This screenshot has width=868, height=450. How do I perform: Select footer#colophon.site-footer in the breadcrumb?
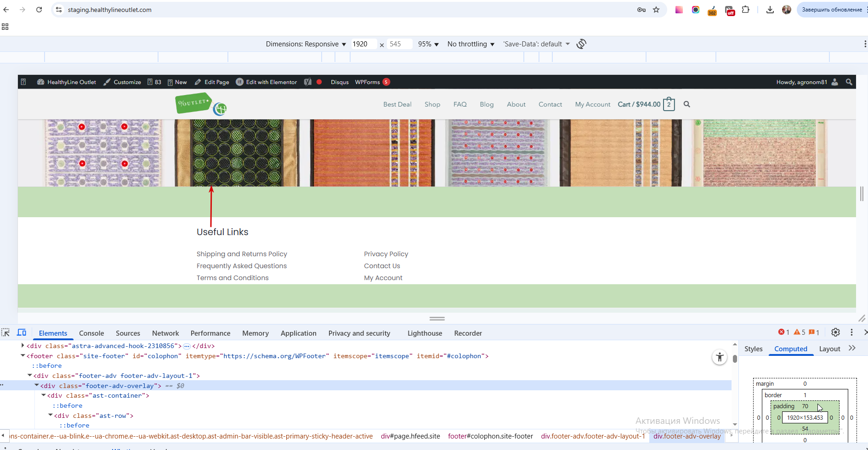[490, 436]
